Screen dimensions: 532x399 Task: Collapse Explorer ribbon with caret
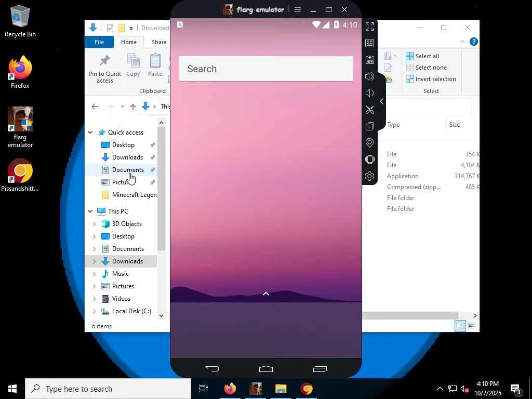(462, 42)
